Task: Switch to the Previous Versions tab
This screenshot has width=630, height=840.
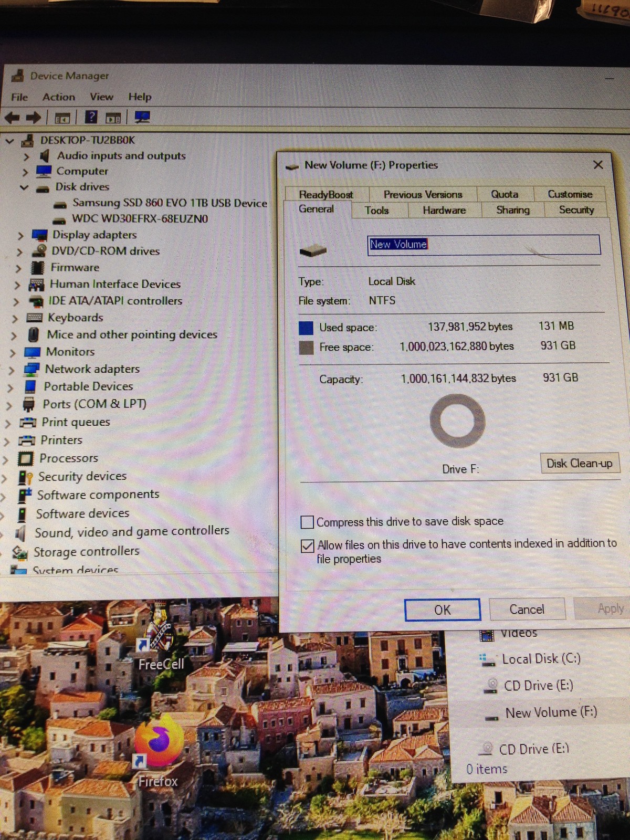Action: [x=423, y=194]
